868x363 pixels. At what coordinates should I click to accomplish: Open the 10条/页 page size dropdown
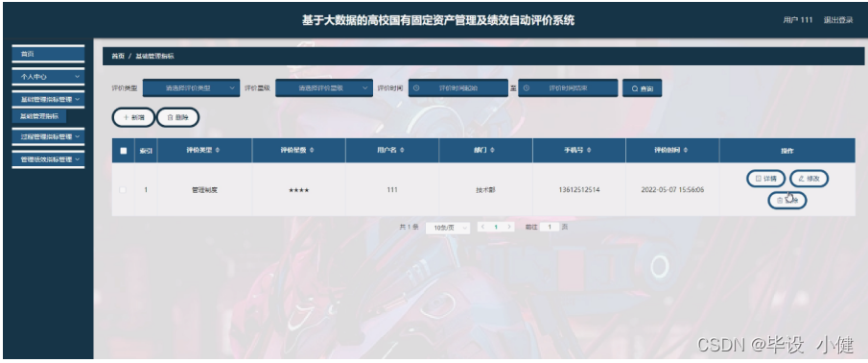click(x=448, y=228)
